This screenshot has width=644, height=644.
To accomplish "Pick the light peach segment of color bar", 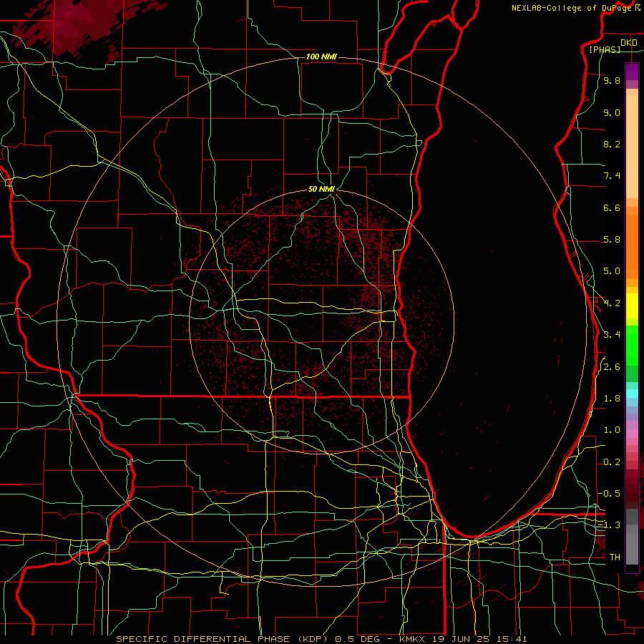I will tap(632, 147).
